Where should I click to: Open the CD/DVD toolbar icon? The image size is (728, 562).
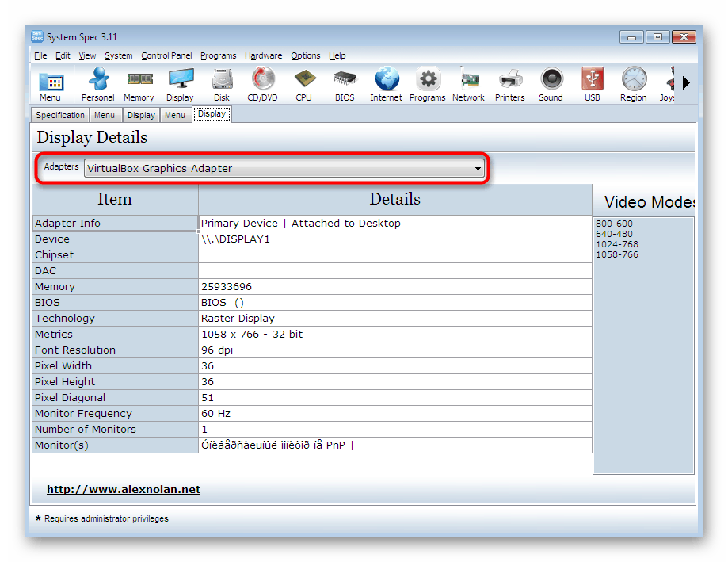[263, 85]
